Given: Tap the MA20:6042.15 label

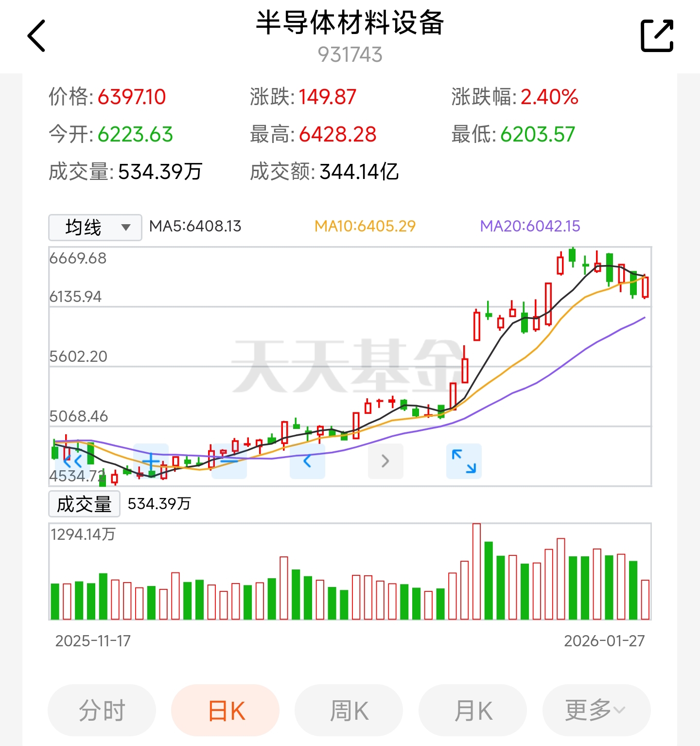Looking at the screenshot, I should coord(530,226).
